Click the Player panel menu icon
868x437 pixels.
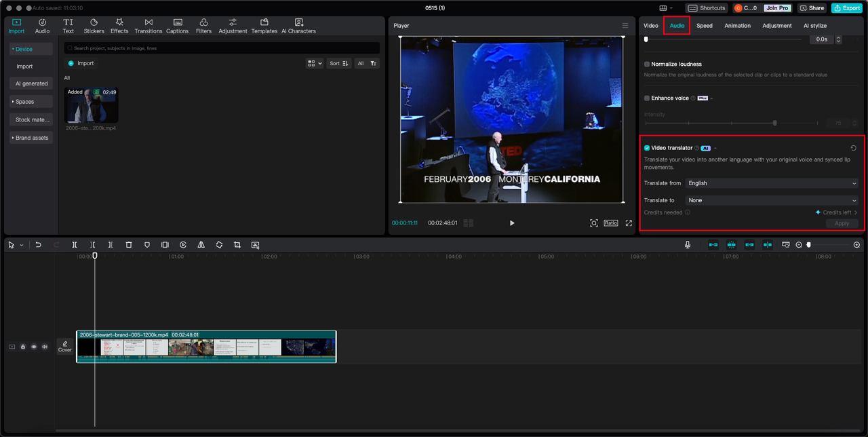pos(625,26)
